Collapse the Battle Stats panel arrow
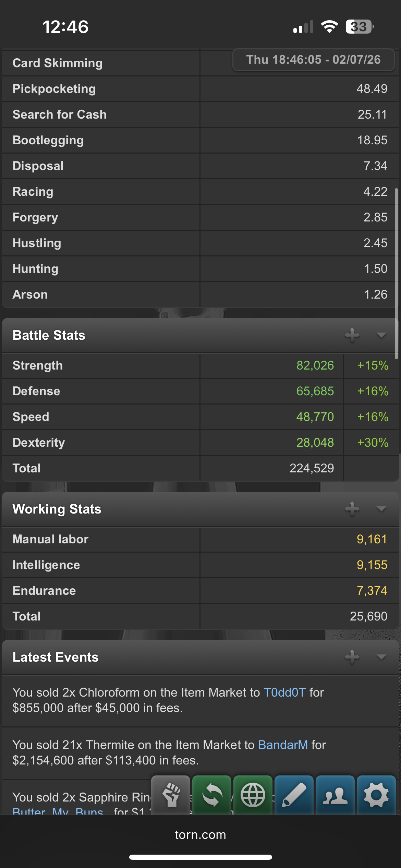 [x=381, y=335]
